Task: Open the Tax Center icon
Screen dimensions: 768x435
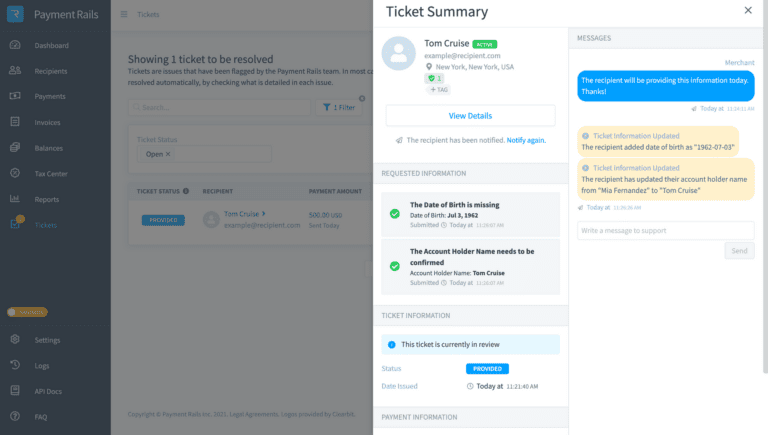Action: (x=15, y=173)
